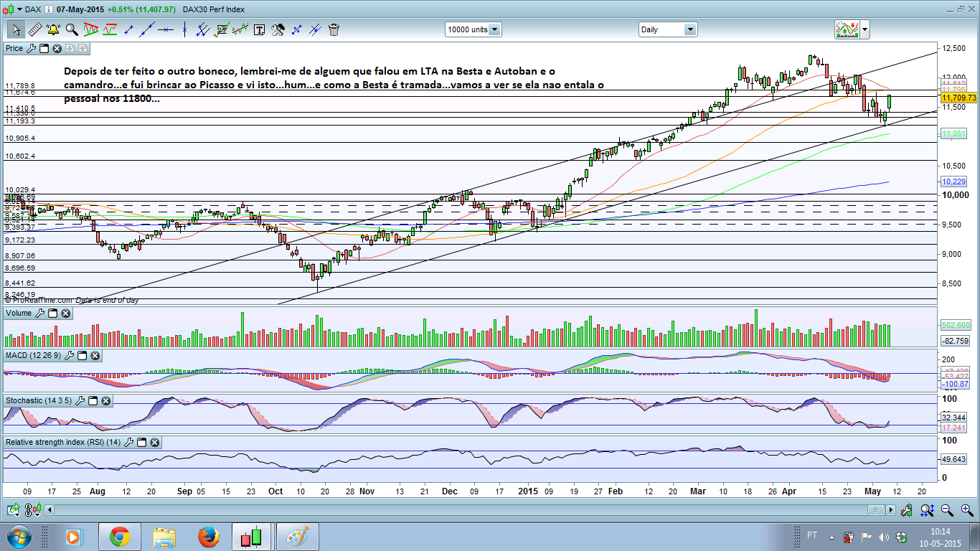Image resolution: width=980 pixels, height=551 pixels.
Task: Open Price panel wrench settings
Action: [31, 48]
